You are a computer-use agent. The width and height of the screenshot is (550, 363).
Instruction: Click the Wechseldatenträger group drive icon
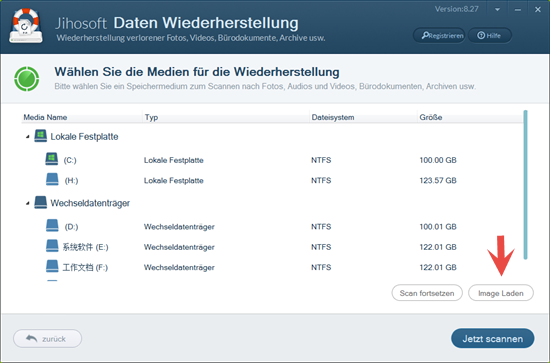pos(41,203)
